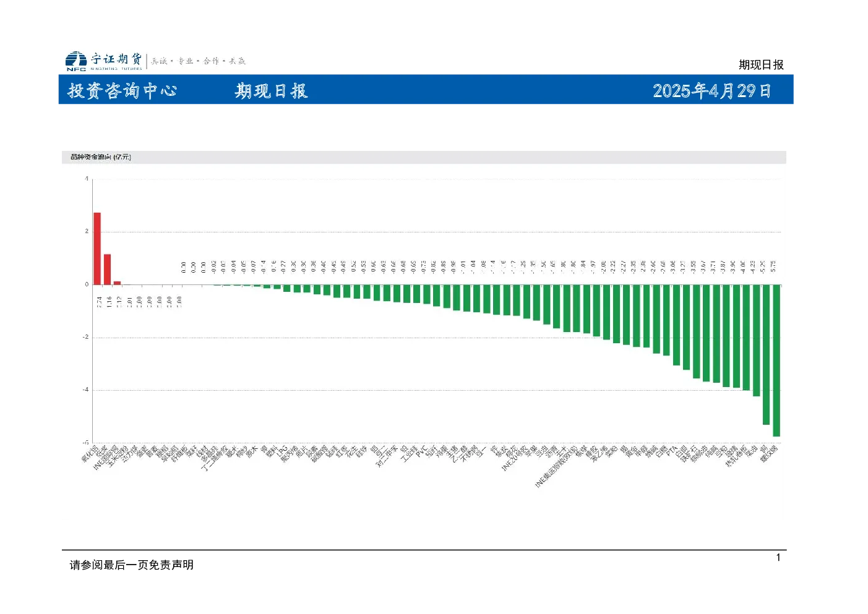868x614 pixels.
Task: Click the slogan text beside company logo
Action: pyautogui.click(x=198, y=61)
